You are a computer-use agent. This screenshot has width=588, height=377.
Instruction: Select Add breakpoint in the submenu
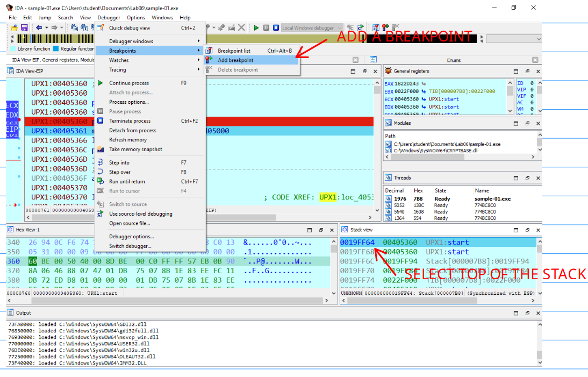tap(252, 60)
